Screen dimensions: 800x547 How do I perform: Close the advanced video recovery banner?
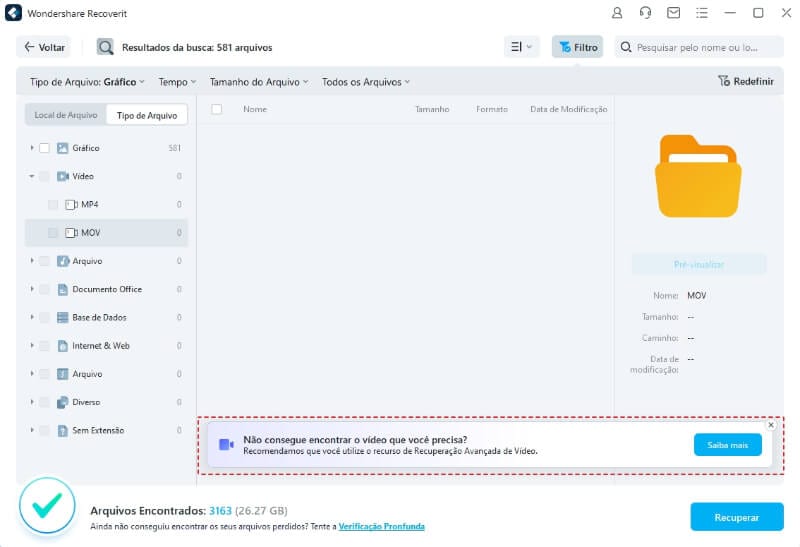771,425
